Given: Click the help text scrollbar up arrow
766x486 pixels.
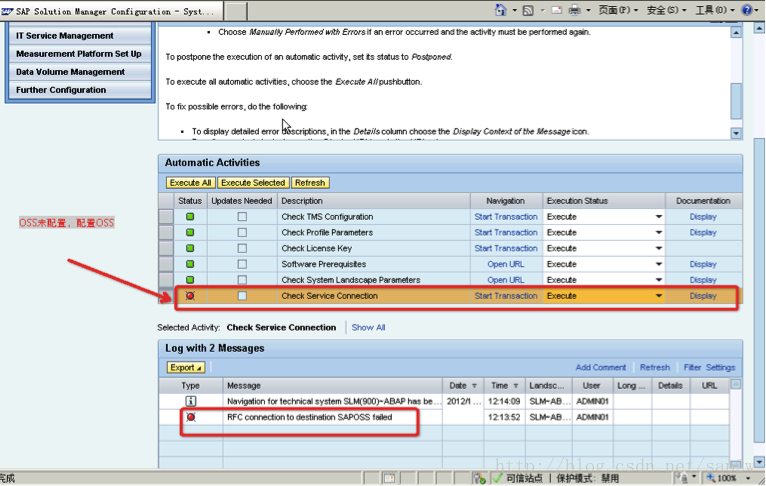Looking at the screenshot, I should (x=736, y=33).
